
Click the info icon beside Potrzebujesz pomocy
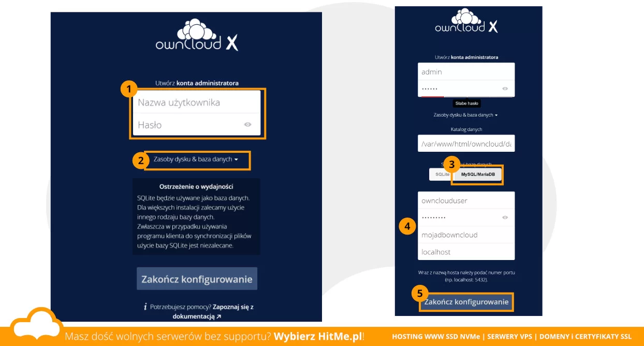click(x=145, y=307)
